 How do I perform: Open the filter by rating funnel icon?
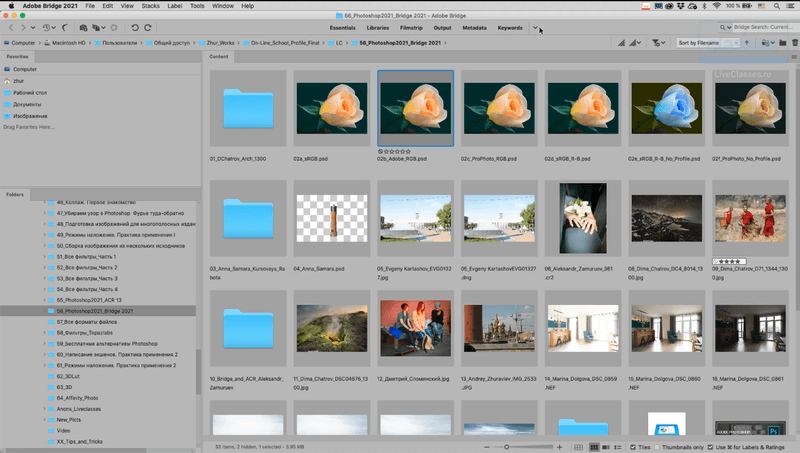(658, 43)
